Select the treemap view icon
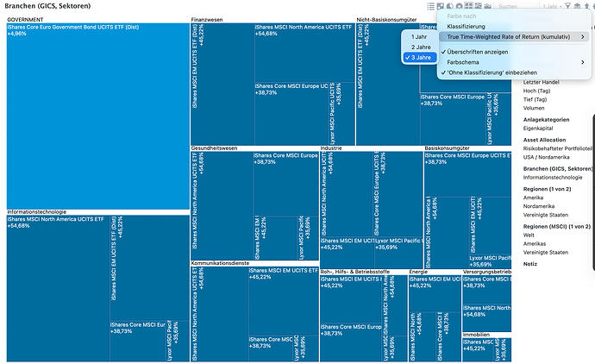Image resolution: width=595 pixels, height=364 pixels. point(468,6)
